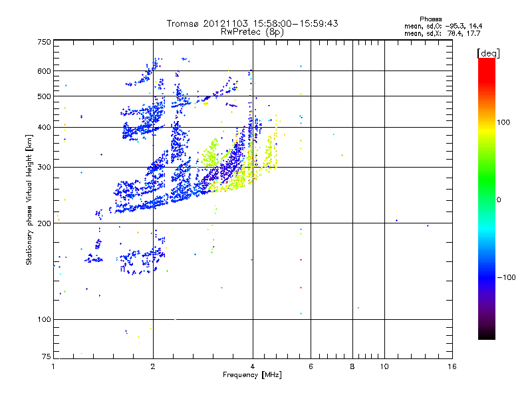The height and width of the screenshot is (399, 532).
Task: Click the y-axis tick label '200'
Action: [44, 223]
